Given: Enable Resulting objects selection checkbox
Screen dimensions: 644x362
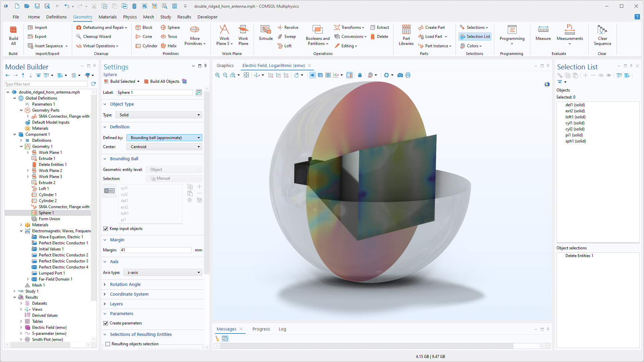Looking at the screenshot, I should (x=108, y=344).
